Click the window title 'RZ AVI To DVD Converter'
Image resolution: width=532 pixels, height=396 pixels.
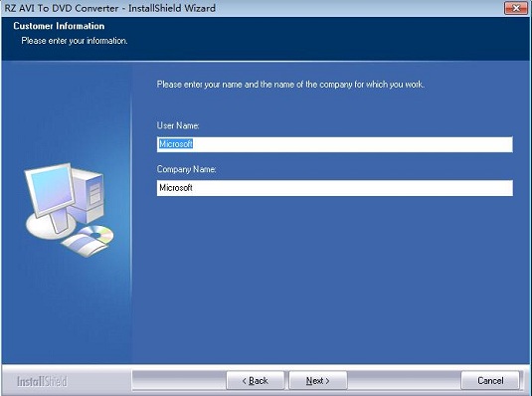click(62, 8)
